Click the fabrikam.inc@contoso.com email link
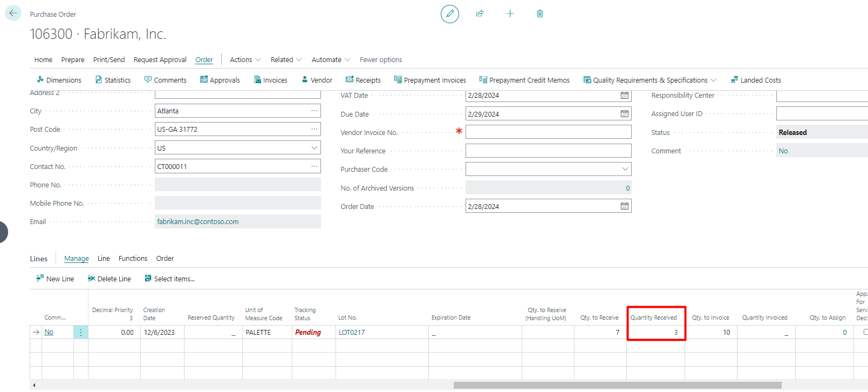 [x=197, y=221]
